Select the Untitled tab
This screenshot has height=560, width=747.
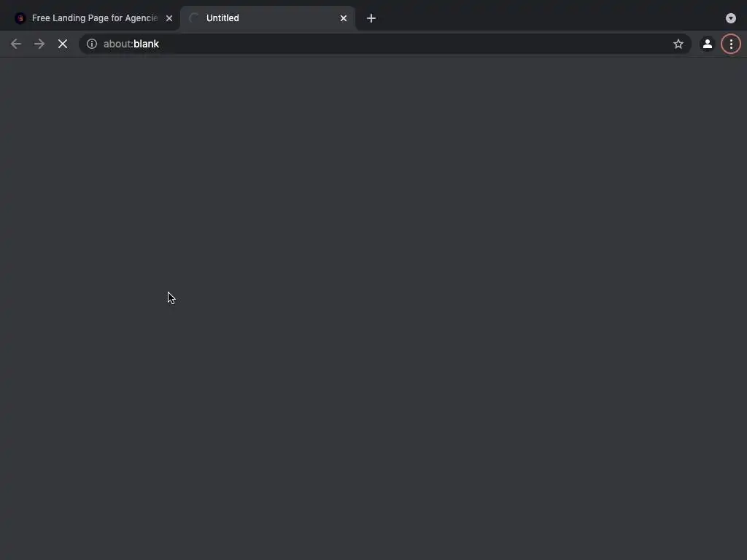pyautogui.click(x=267, y=18)
